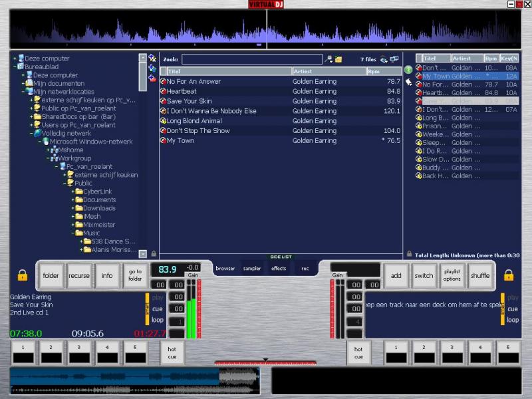The width and height of the screenshot is (532, 399).
Task: Switch to the sampler tab
Action: (252, 268)
